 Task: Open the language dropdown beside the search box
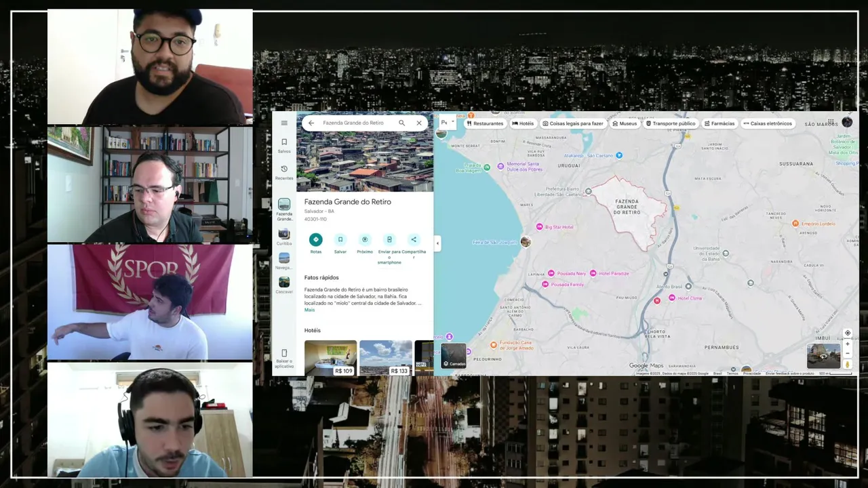448,123
